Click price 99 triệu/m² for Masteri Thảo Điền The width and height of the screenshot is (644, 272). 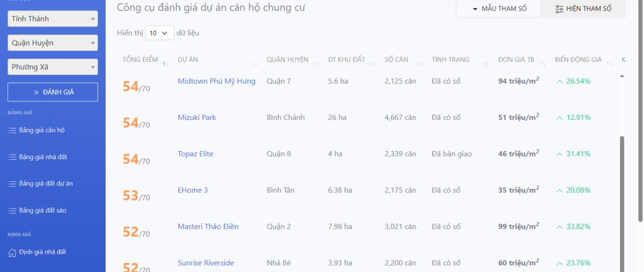coord(519,226)
